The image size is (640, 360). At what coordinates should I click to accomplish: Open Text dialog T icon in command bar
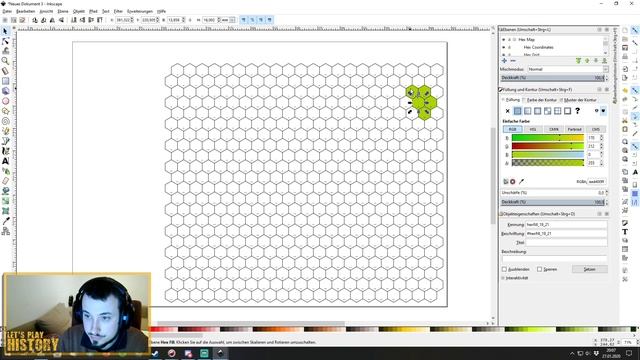click(x=625, y=231)
